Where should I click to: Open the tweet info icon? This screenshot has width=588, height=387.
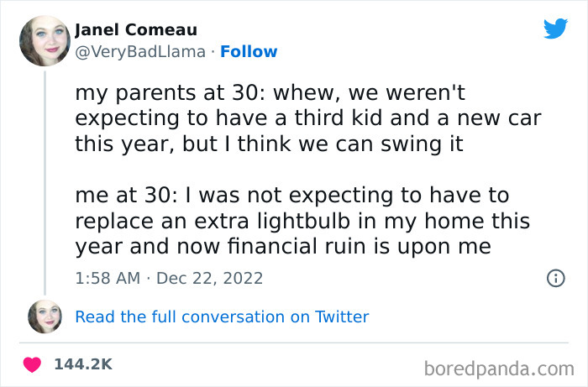point(555,278)
